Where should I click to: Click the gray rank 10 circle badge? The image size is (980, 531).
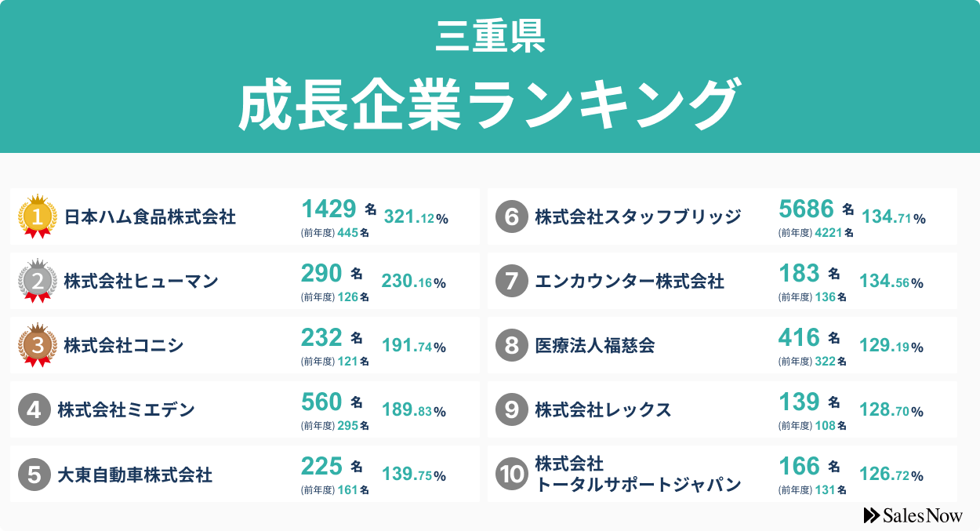pos(512,474)
